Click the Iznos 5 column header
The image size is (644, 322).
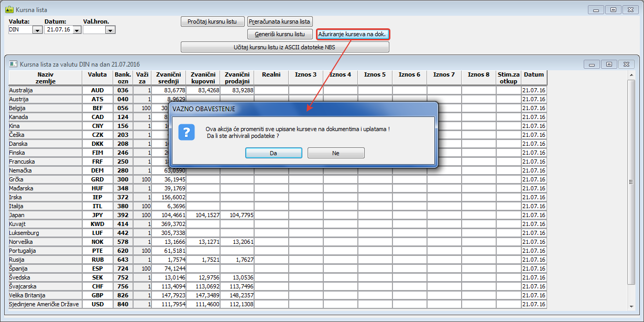coord(375,78)
